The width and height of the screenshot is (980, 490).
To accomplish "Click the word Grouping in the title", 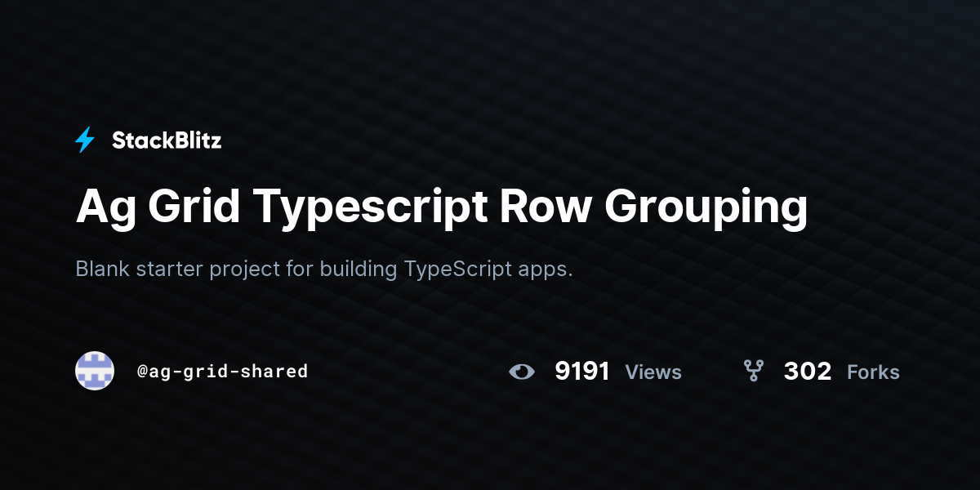I will pyautogui.click(x=706, y=207).
